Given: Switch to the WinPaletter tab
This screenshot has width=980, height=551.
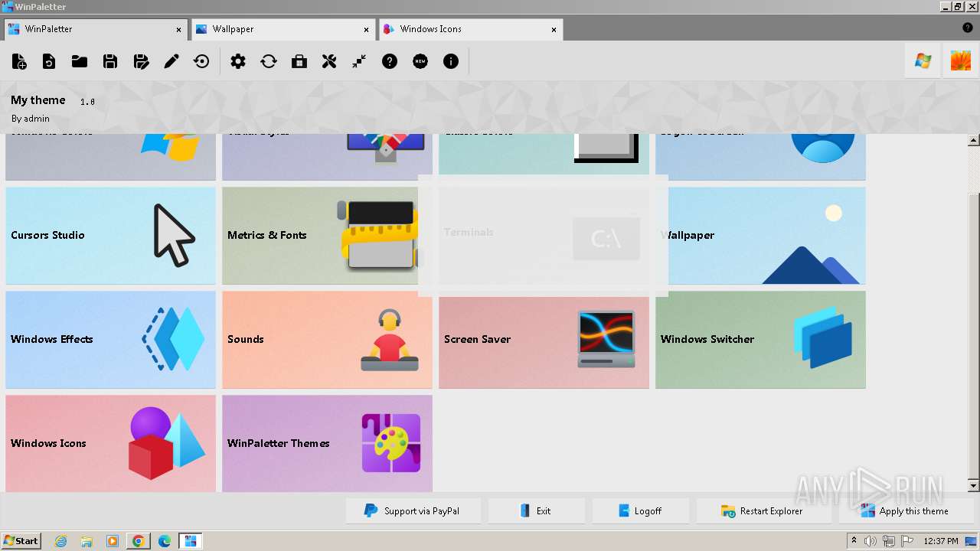Looking at the screenshot, I should (x=96, y=29).
